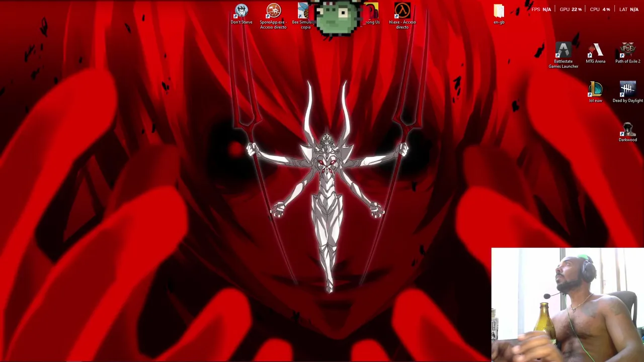Open the Don't Starve desktop shortcut
This screenshot has height=362, width=644.
click(x=242, y=14)
